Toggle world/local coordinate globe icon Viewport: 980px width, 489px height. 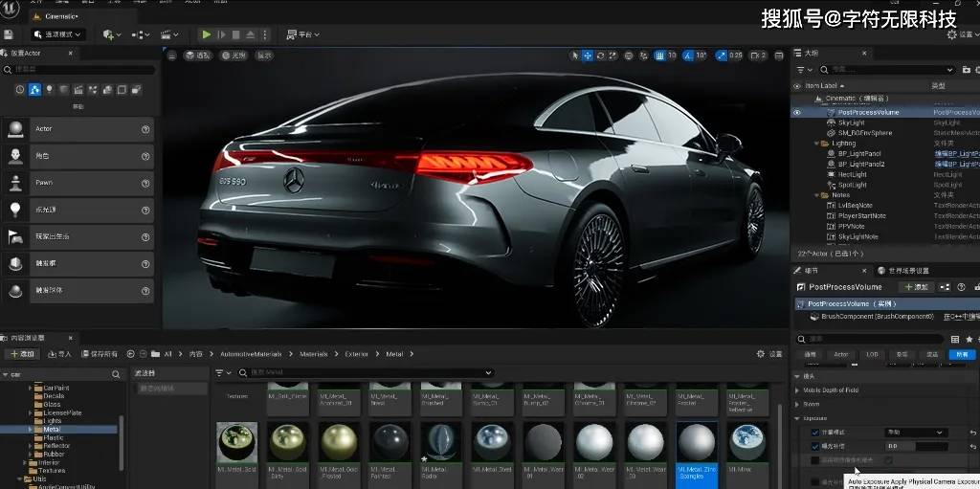[x=630, y=56]
